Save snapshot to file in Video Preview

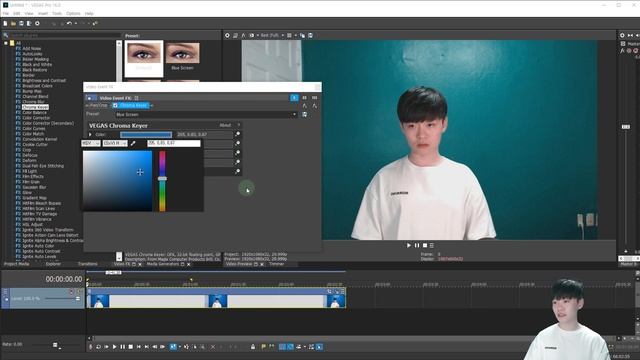pos(310,36)
